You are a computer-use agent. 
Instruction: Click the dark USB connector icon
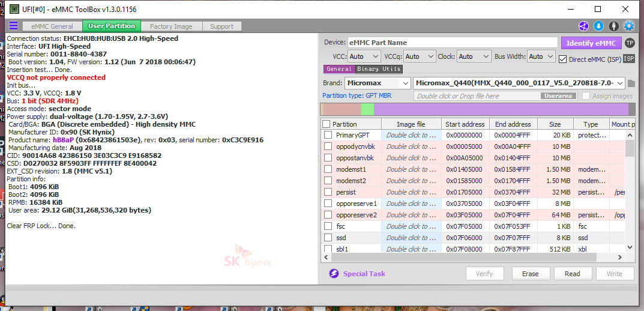[x=613, y=26]
